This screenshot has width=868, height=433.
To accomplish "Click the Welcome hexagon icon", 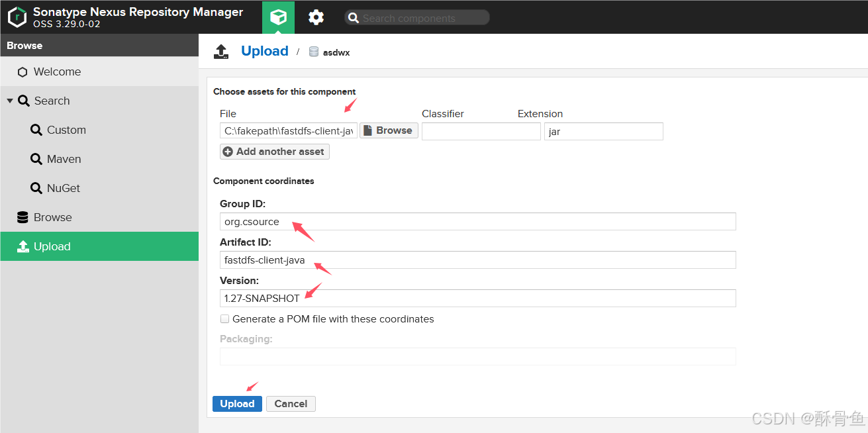I will click(23, 72).
